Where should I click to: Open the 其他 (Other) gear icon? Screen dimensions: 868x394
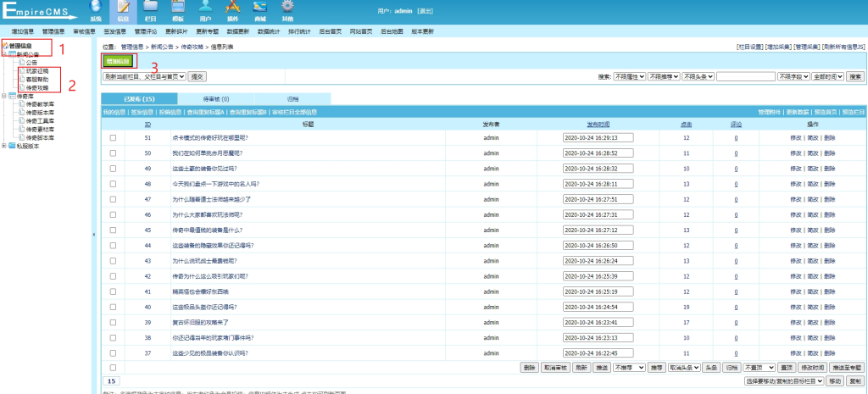tap(287, 10)
